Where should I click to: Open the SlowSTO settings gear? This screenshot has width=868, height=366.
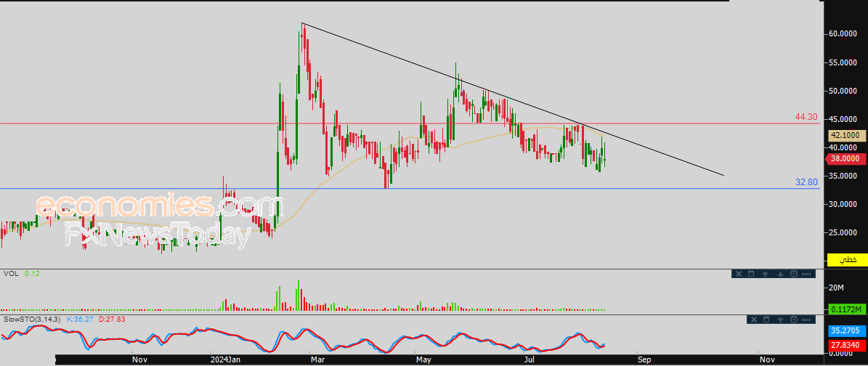(793, 320)
